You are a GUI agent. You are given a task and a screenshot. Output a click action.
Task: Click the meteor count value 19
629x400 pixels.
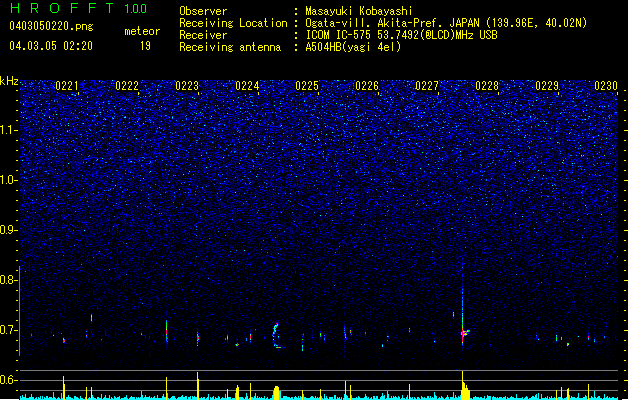(145, 46)
